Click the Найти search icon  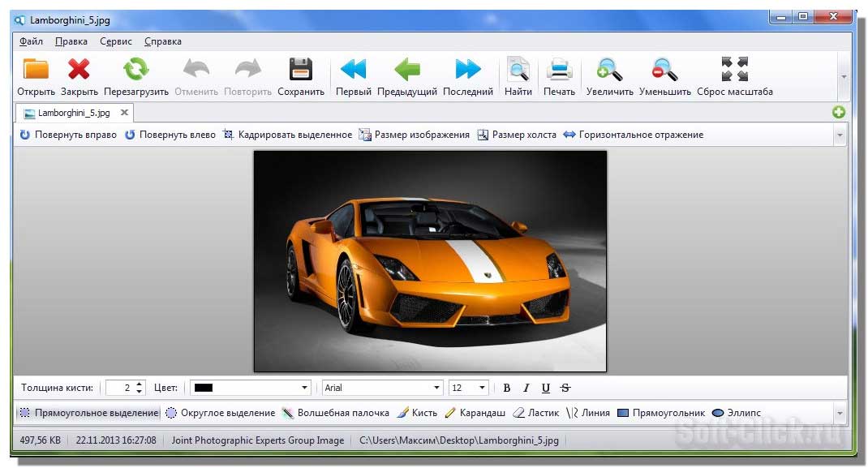(x=518, y=71)
